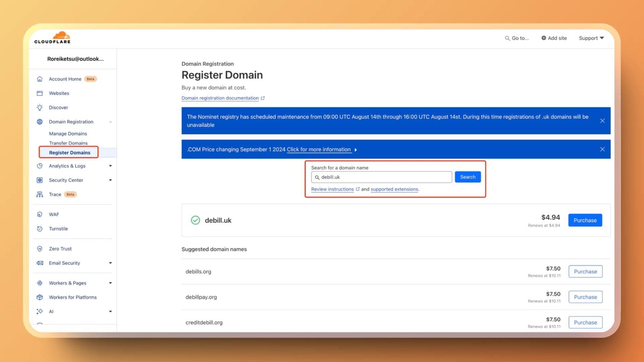This screenshot has width=644, height=362.
Task: Click the blue Search button
Action: 468,177
